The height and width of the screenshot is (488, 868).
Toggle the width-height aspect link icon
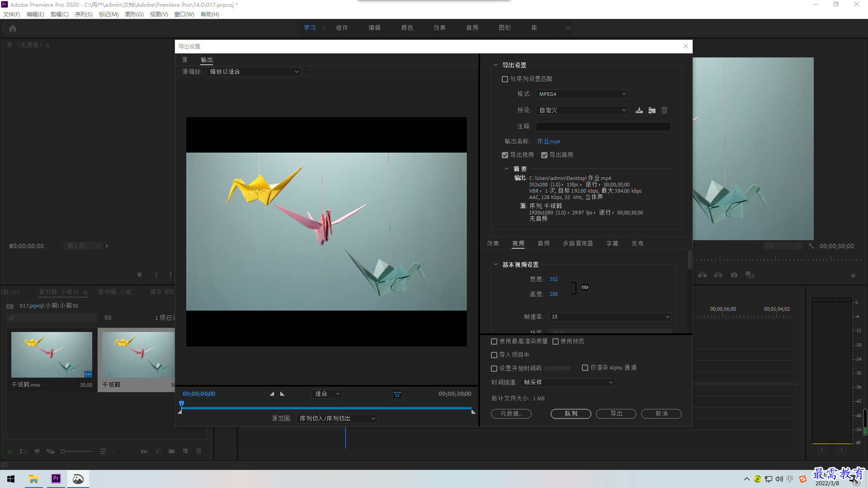tap(585, 287)
